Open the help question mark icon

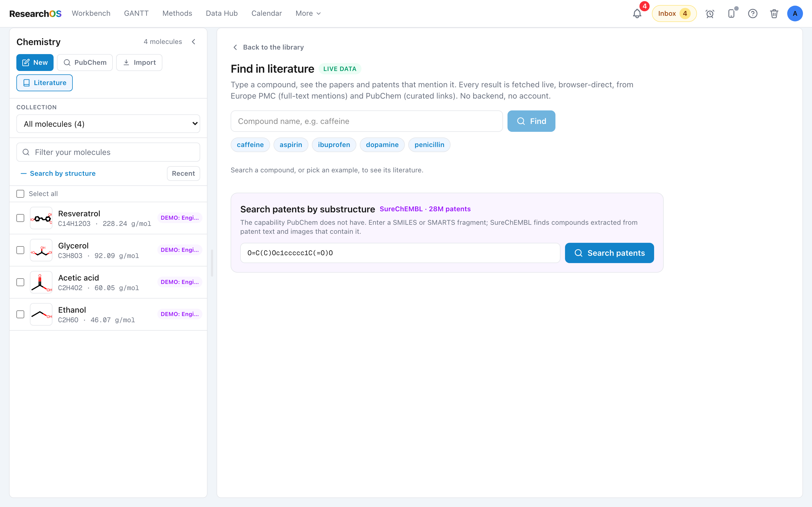753,14
